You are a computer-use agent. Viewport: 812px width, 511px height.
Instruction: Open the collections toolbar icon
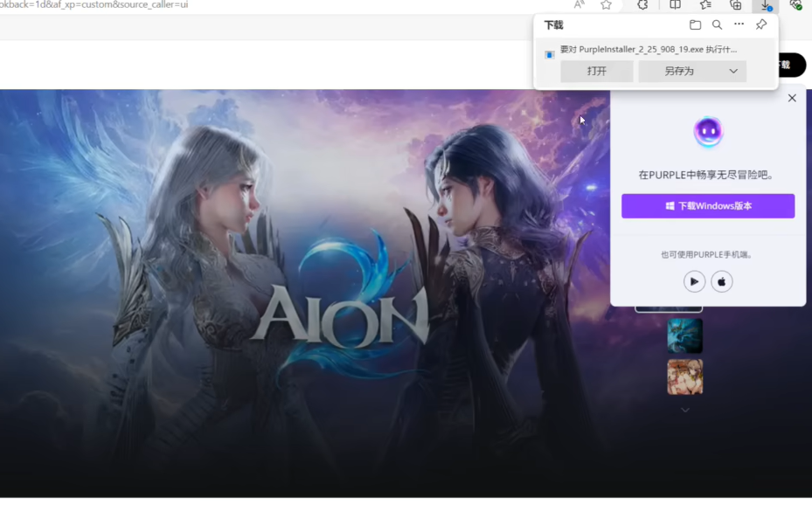[735, 5]
